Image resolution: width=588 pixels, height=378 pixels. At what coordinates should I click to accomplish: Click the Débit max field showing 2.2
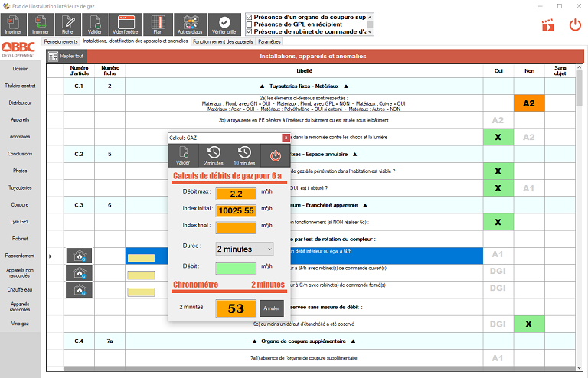[236, 194]
